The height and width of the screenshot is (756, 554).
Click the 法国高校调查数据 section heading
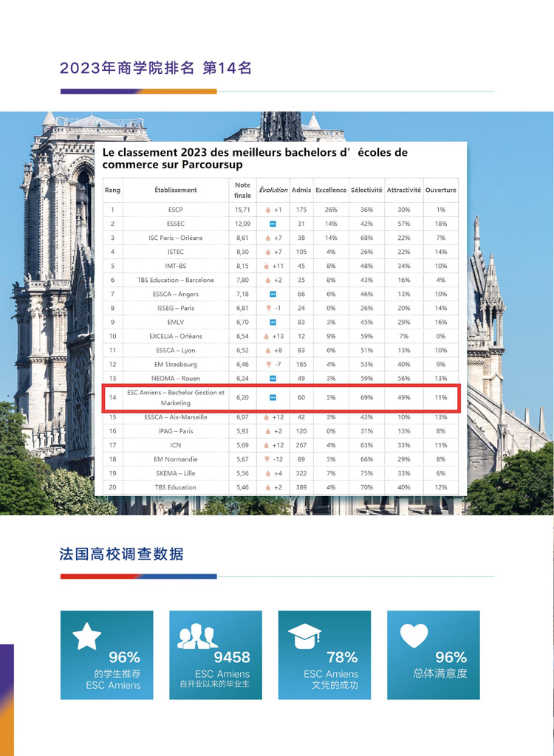(121, 554)
